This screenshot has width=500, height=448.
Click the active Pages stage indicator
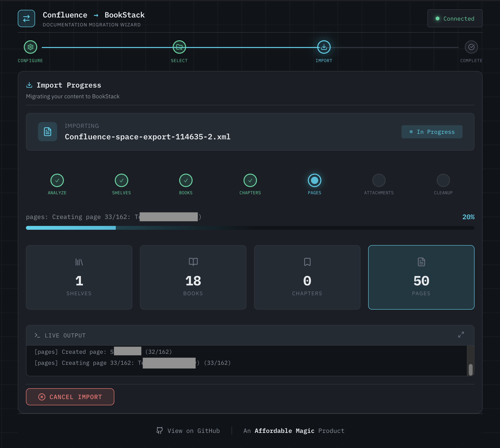click(x=314, y=180)
